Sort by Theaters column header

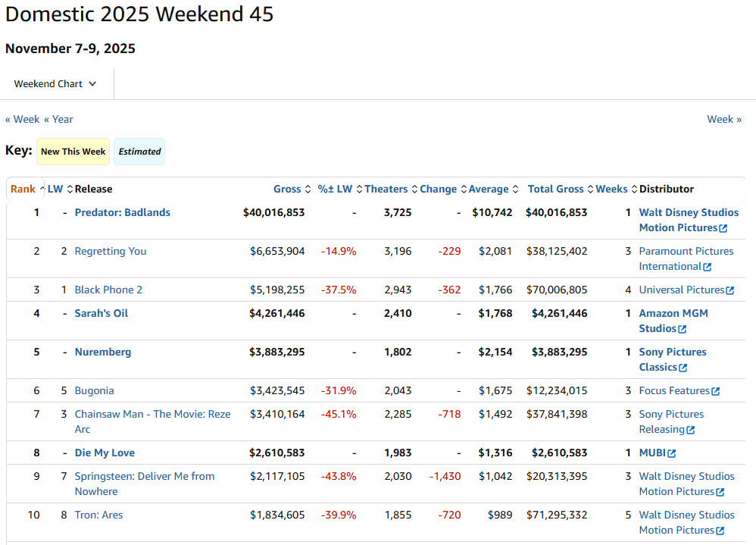[x=386, y=189]
